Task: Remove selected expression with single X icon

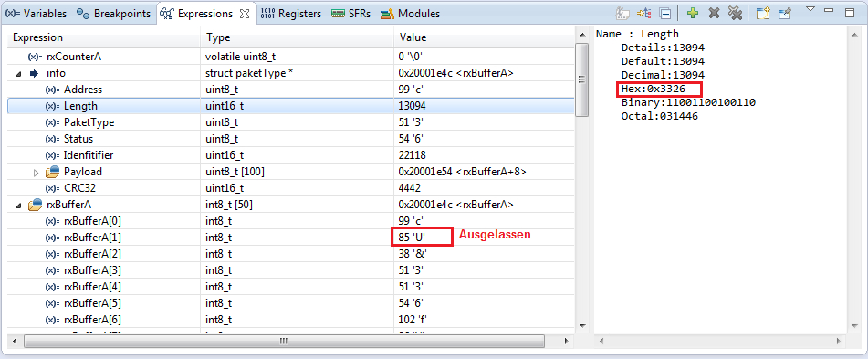Action: [x=714, y=14]
